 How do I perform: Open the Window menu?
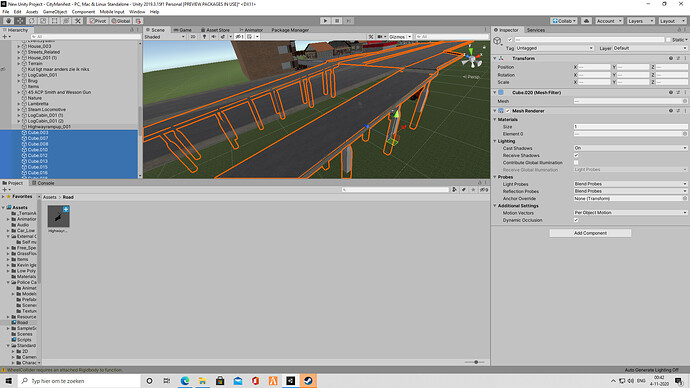click(x=137, y=12)
